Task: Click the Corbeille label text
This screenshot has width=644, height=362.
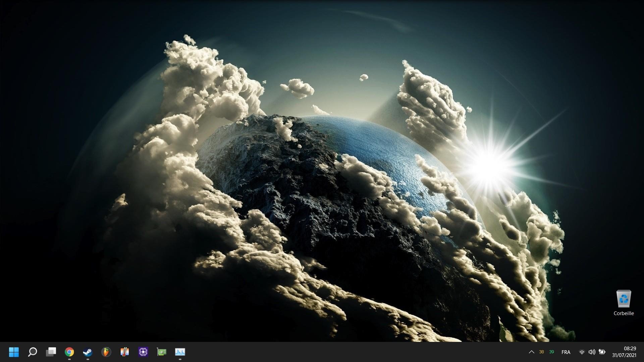Action: [x=624, y=313]
